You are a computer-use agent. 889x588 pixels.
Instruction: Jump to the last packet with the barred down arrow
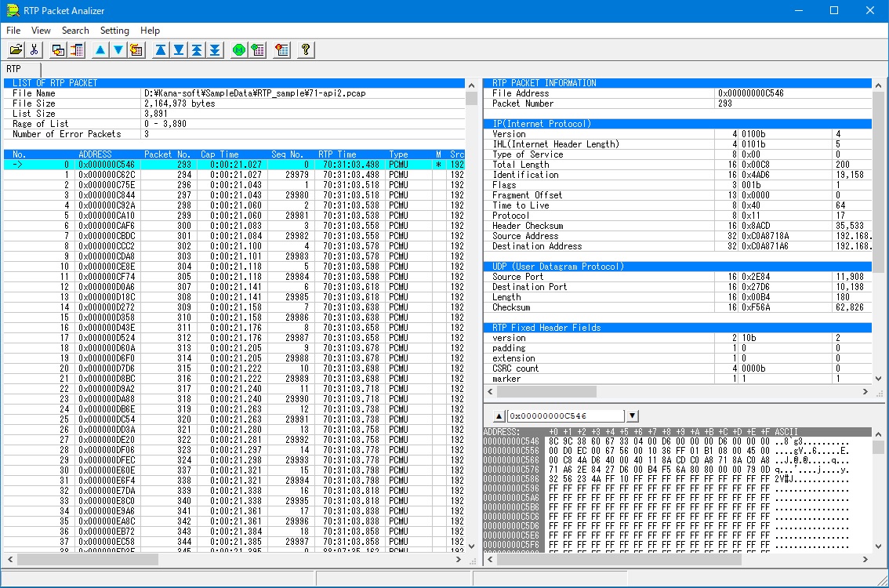coord(179,50)
